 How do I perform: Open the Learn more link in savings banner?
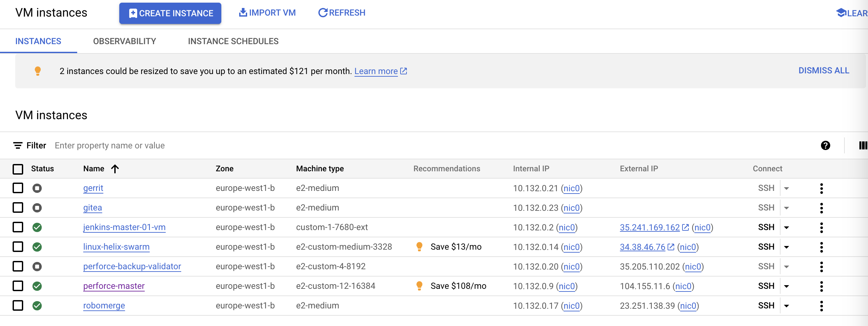pos(376,71)
